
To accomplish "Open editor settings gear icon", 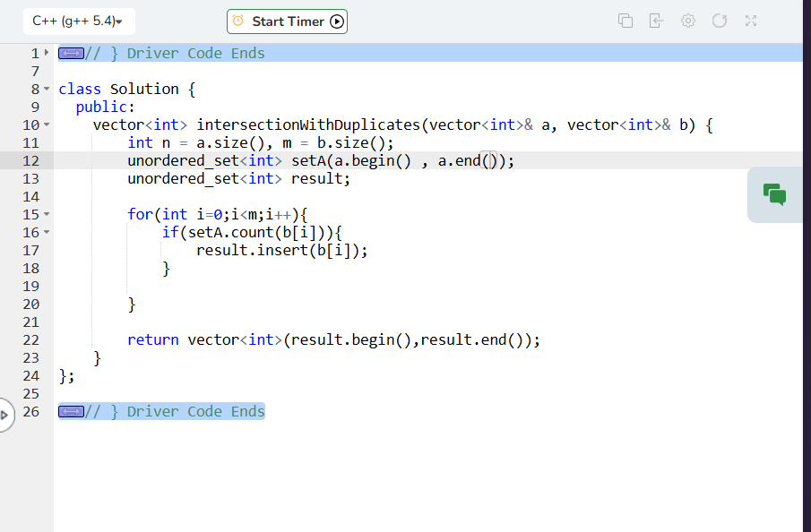I will (688, 21).
